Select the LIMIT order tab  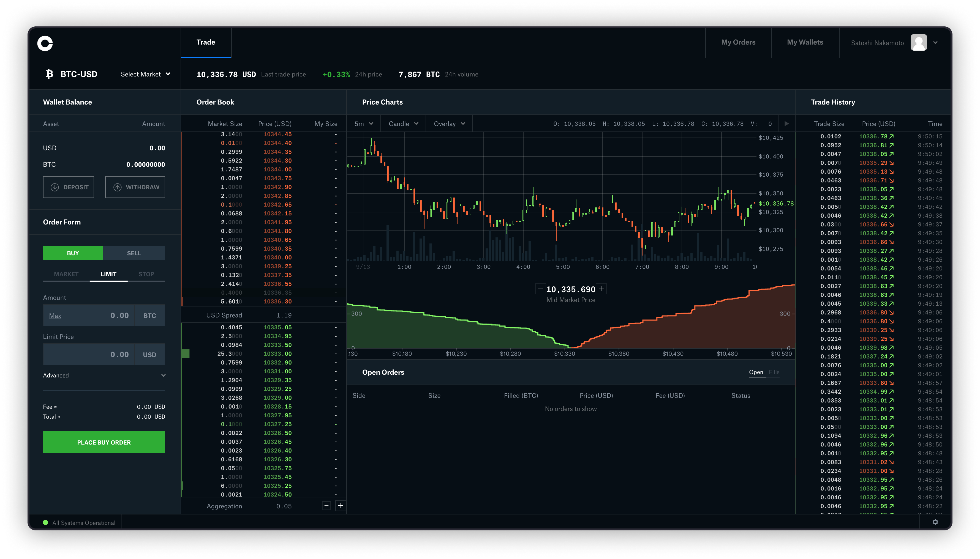(108, 274)
